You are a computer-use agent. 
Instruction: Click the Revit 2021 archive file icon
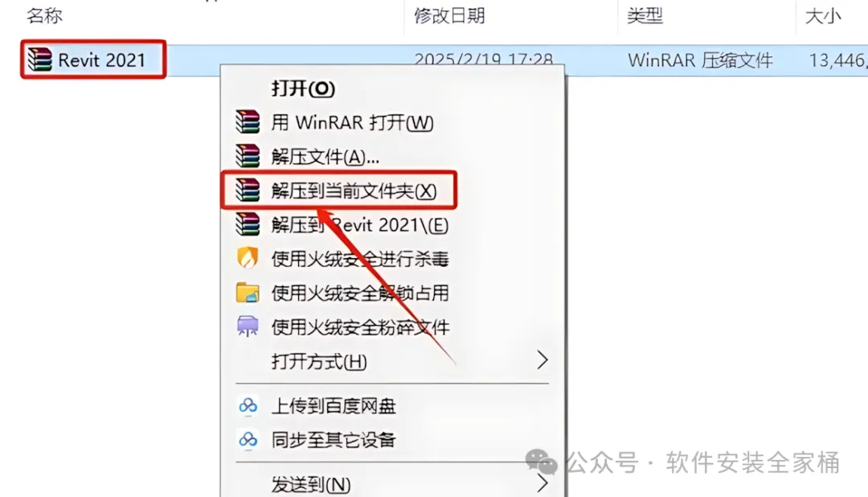[x=40, y=60]
